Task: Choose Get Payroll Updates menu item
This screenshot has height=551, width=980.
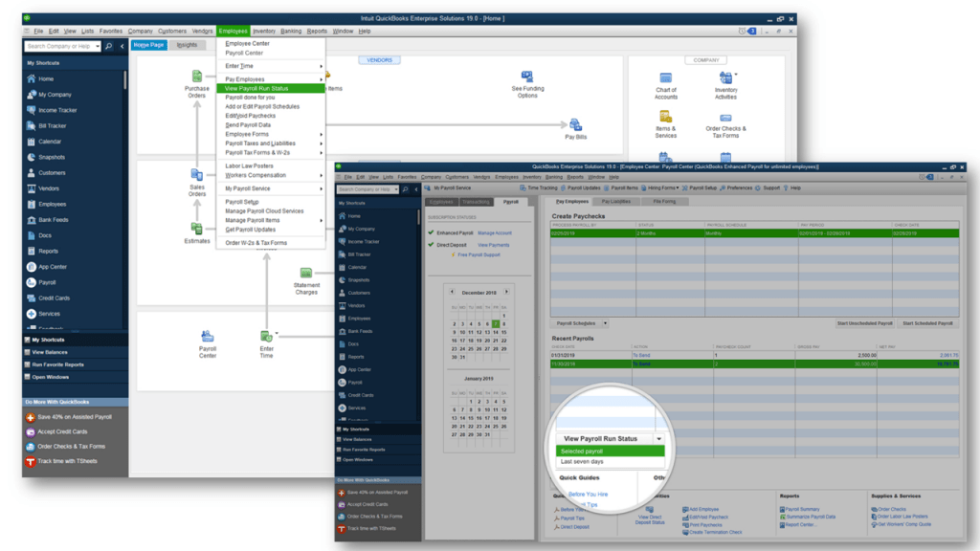Action: point(250,230)
